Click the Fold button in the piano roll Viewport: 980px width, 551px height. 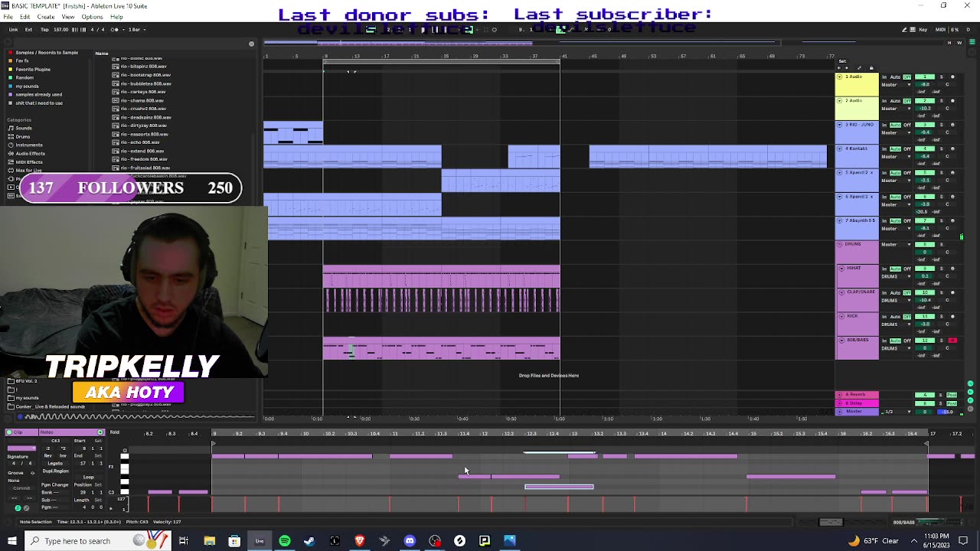pyautogui.click(x=114, y=433)
